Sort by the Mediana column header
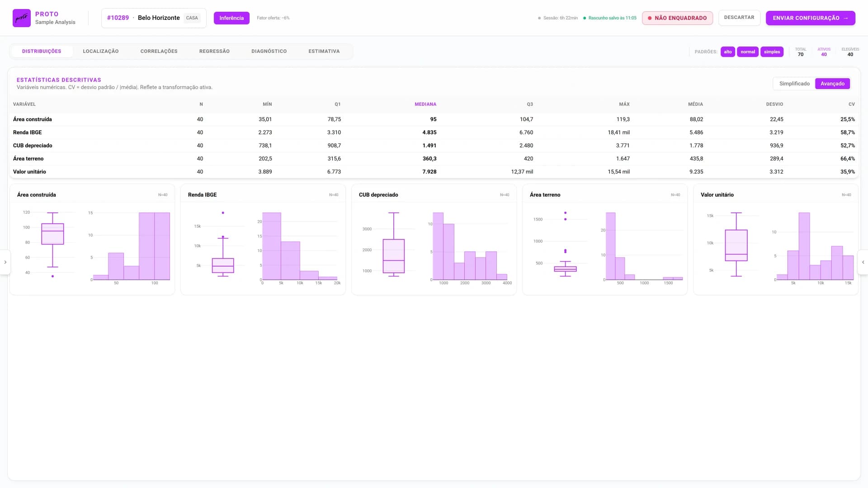This screenshot has height=488, width=868. [425, 104]
